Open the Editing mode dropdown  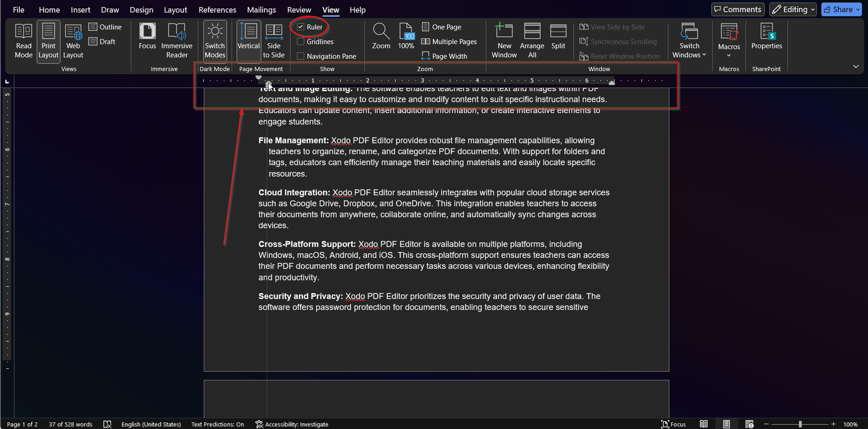click(x=793, y=10)
